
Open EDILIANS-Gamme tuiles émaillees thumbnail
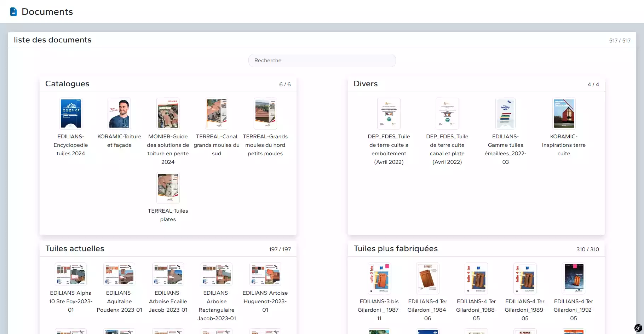505,114
